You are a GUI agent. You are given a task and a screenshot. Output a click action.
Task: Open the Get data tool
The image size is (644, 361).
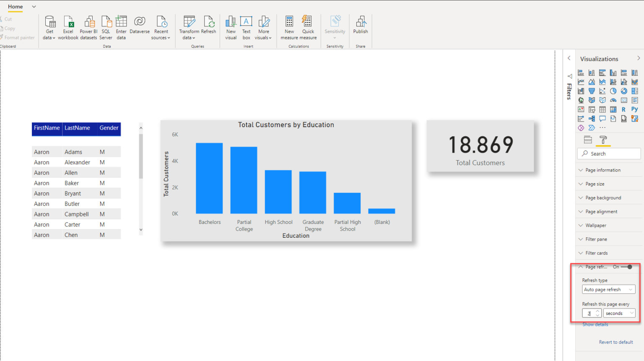(x=49, y=26)
